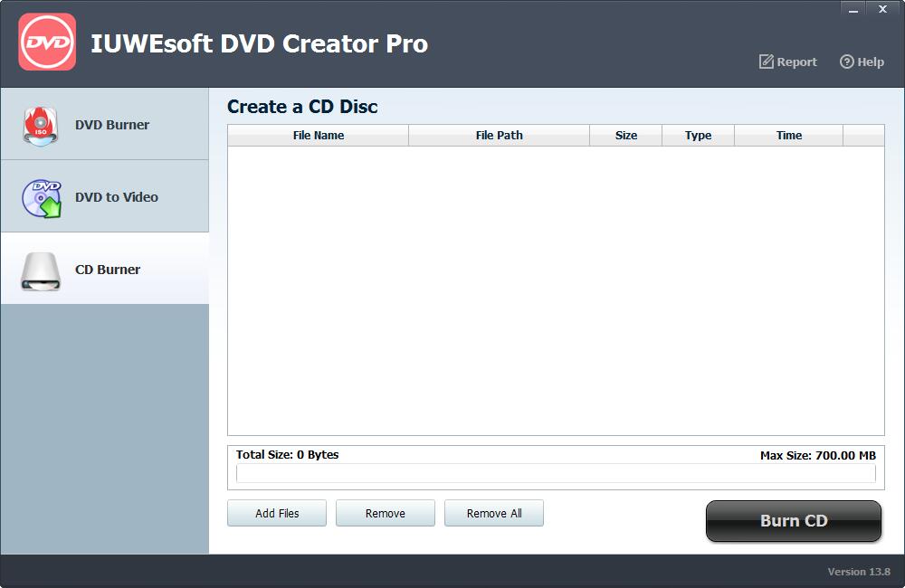Click the Create a CD Disc heading
This screenshot has width=905, height=588.
[x=302, y=107]
